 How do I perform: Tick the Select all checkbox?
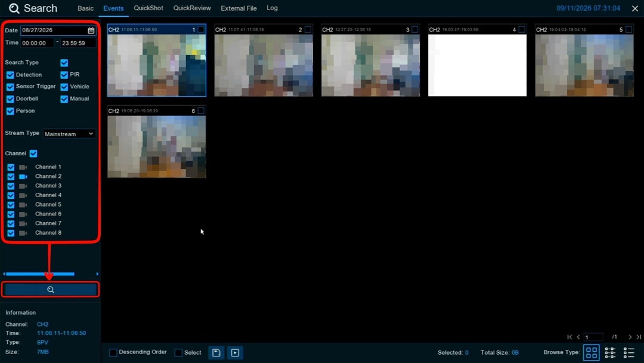pos(178,352)
